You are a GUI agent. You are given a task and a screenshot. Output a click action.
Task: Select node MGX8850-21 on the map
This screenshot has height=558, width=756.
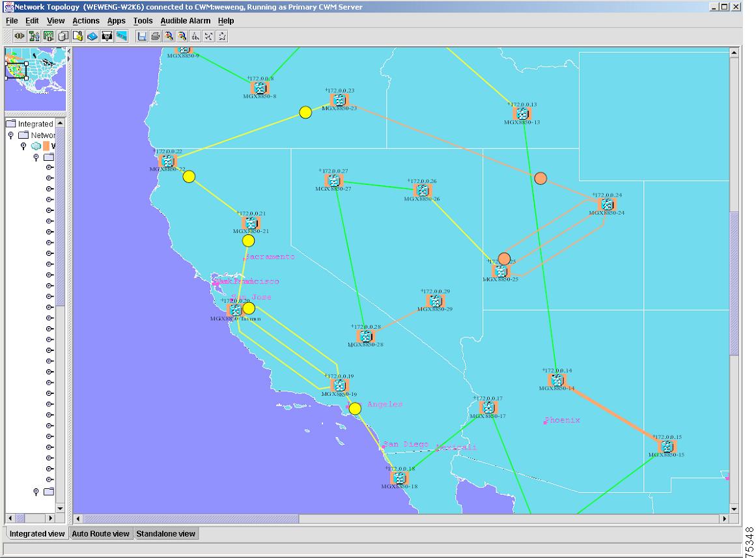tap(251, 223)
